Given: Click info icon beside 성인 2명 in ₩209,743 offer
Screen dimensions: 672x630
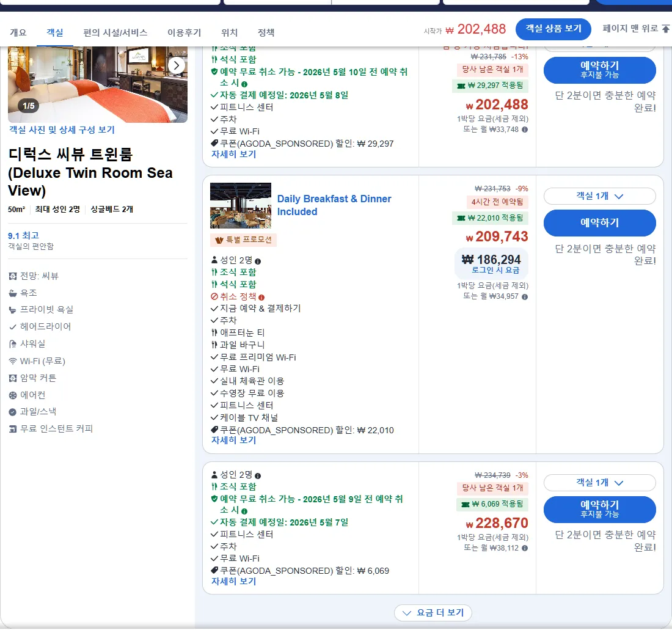Looking at the screenshot, I should tap(258, 261).
